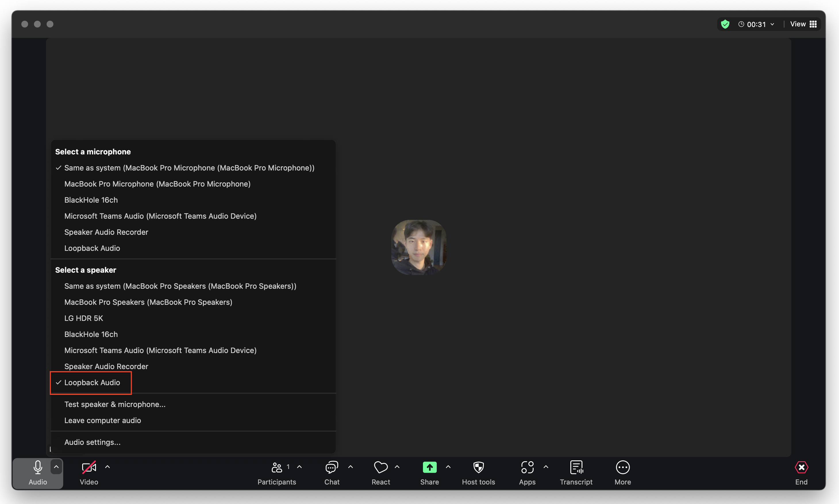Screen dimensions: 839x504
Task: Click the End meeting button
Action: (x=801, y=472)
